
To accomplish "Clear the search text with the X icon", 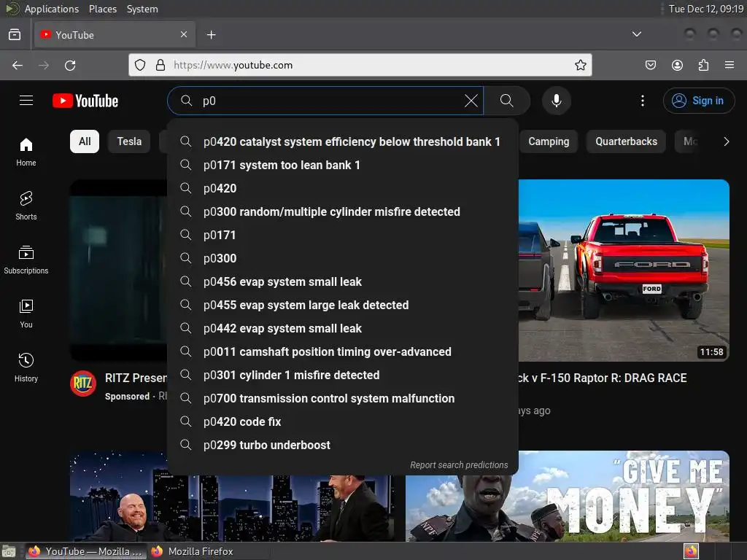I will 471,101.
